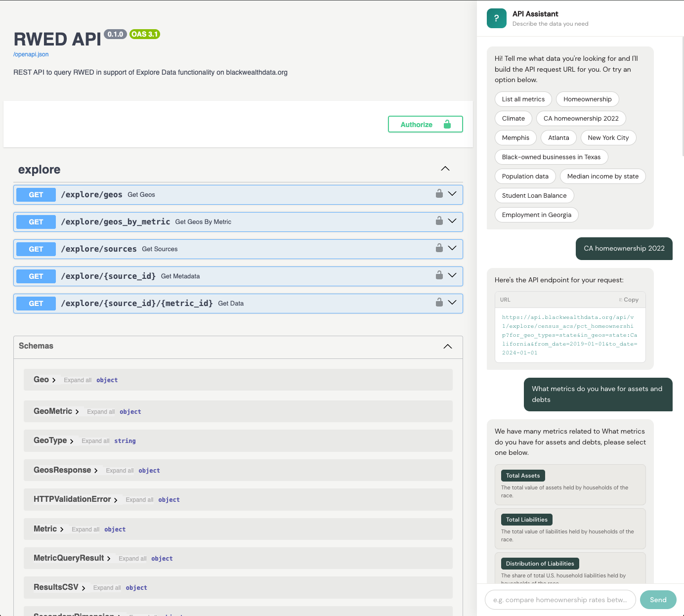Click lock icon on Get Metadata row

click(439, 275)
